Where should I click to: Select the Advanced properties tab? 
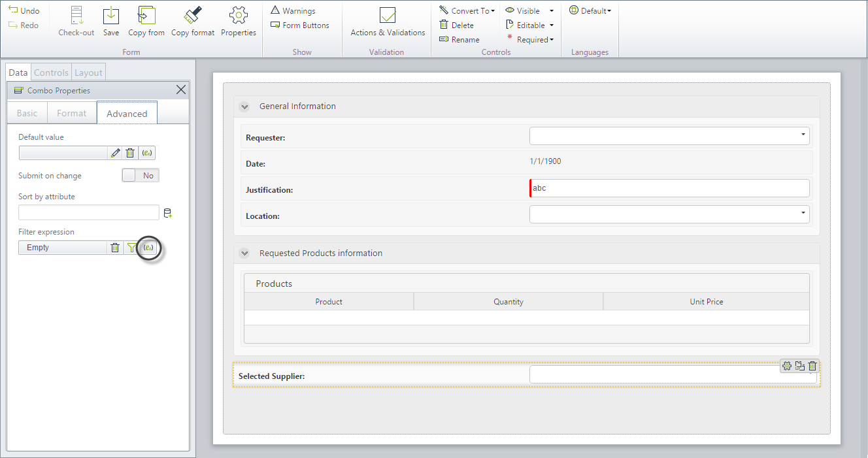127,113
